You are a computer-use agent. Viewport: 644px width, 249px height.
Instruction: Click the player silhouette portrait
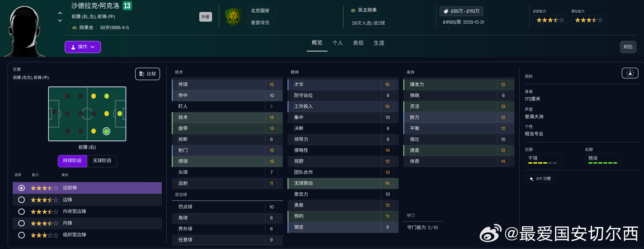(x=25, y=32)
